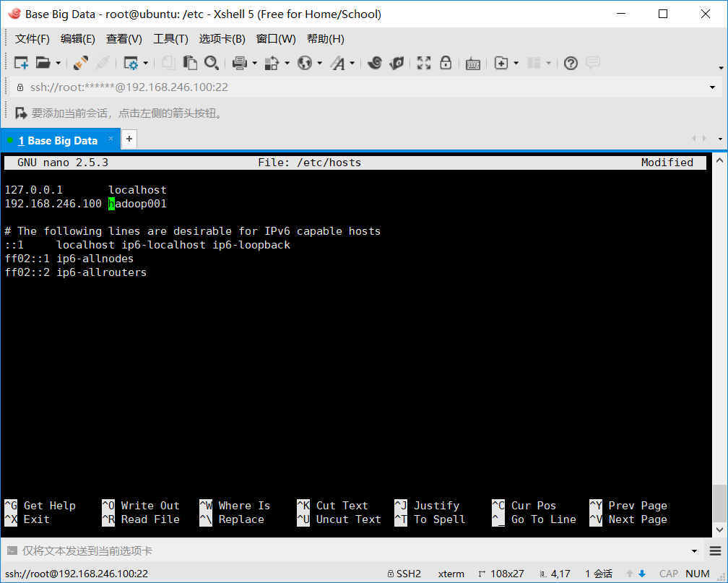Launch Xagent using the swirl page icon
728x583 pixels.
click(x=396, y=63)
